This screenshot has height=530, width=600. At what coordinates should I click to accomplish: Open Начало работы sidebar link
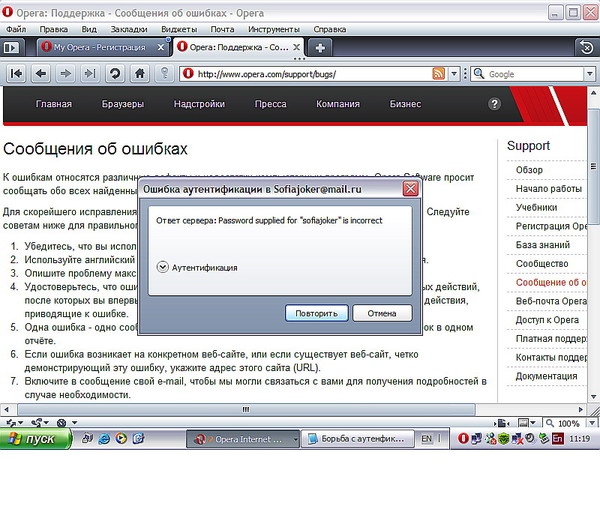coord(548,188)
